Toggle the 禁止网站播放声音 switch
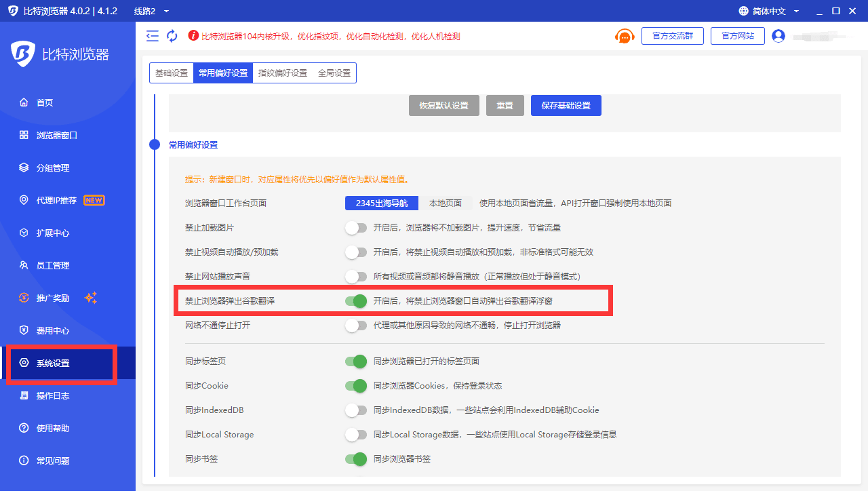The width and height of the screenshot is (868, 491). click(x=356, y=277)
